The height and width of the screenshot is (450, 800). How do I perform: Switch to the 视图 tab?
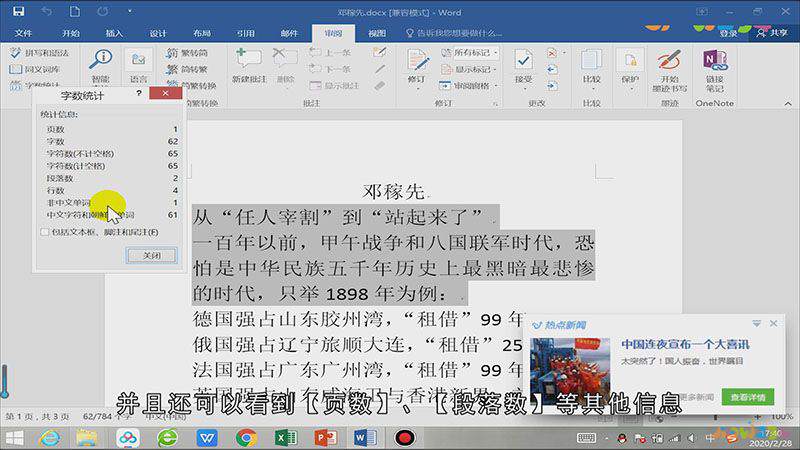(377, 33)
